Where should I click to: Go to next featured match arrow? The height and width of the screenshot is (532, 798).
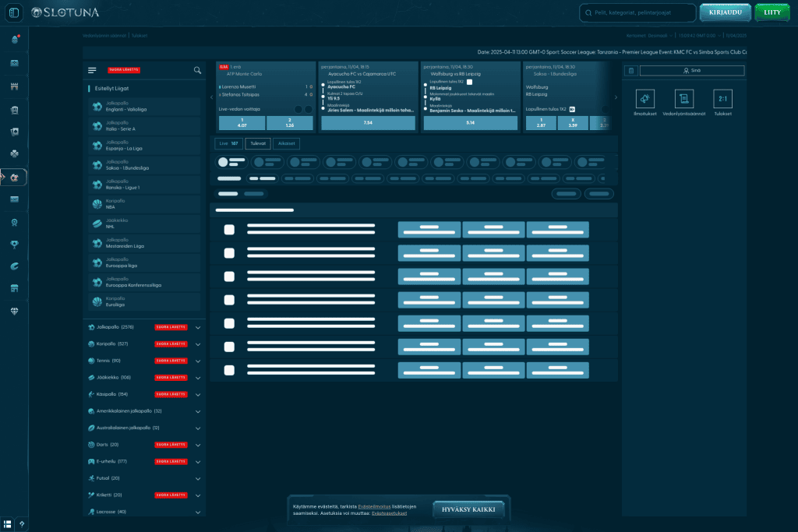pyautogui.click(x=616, y=97)
